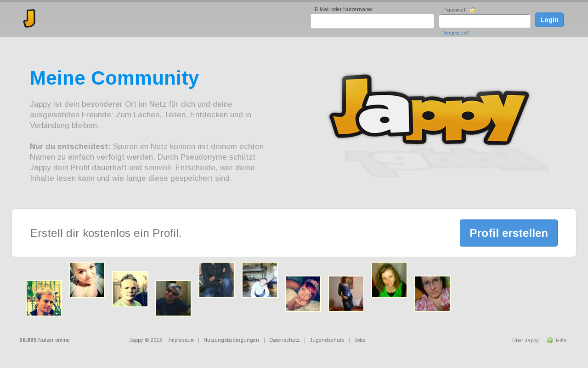The width and height of the screenshot is (588, 368).
Task: Open the Datenschutz link
Action: (284, 340)
